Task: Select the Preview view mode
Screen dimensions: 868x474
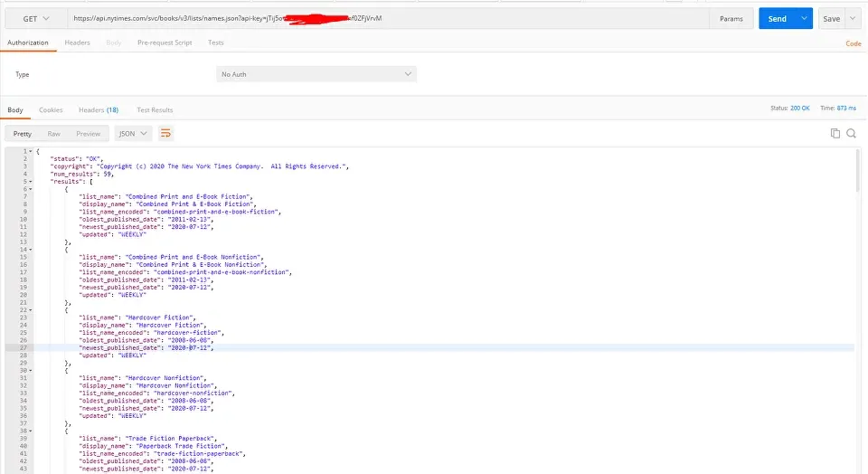Action: click(x=88, y=134)
